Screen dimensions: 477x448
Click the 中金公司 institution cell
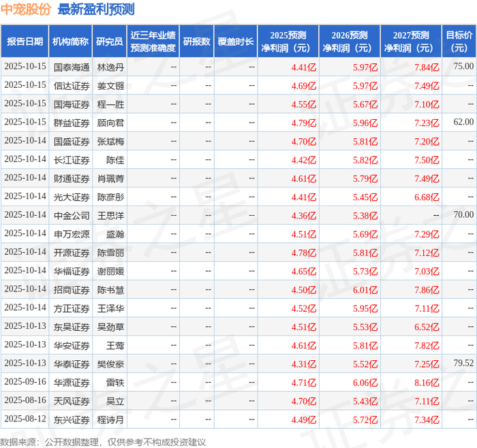click(72, 216)
